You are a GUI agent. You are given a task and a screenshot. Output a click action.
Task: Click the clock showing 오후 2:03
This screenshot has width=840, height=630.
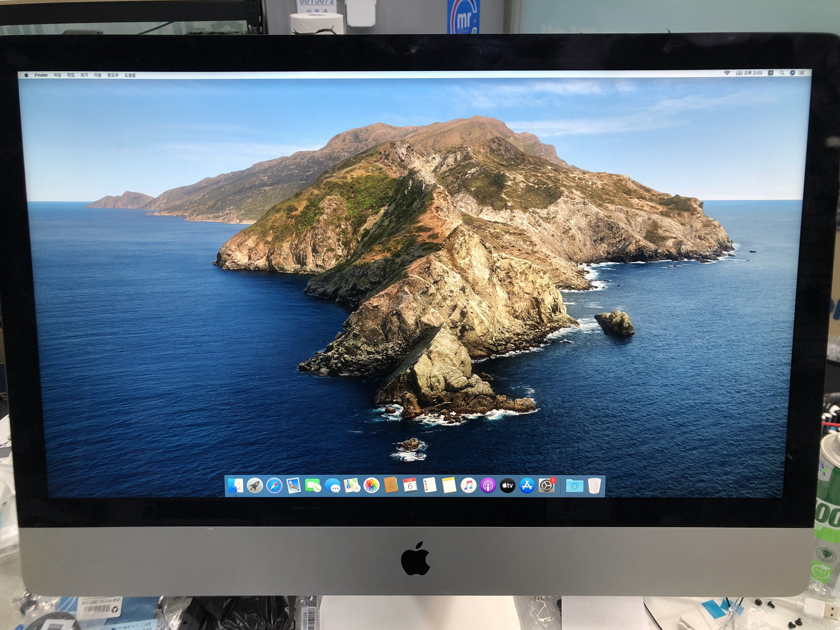tap(749, 73)
